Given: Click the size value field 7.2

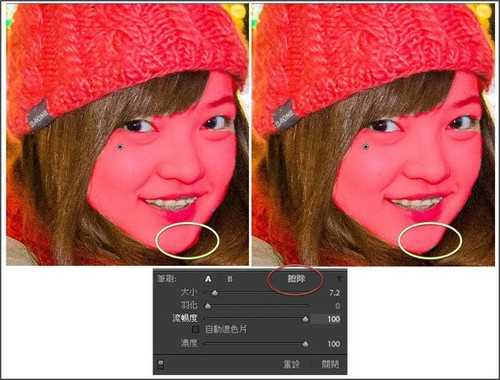Looking at the screenshot, I should pos(334,293).
